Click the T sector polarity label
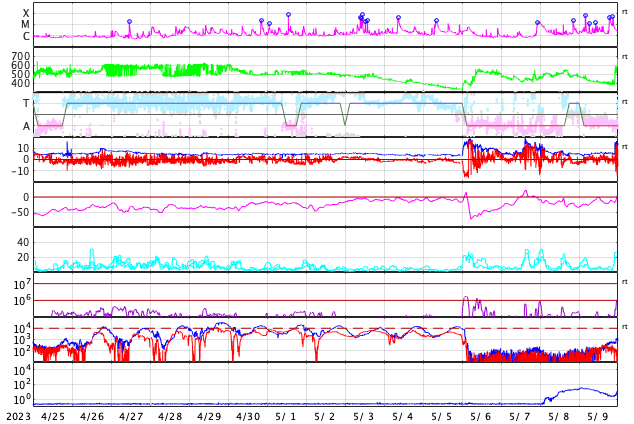The height and width of the screenshot is (424, 634). tap(26, 103)
